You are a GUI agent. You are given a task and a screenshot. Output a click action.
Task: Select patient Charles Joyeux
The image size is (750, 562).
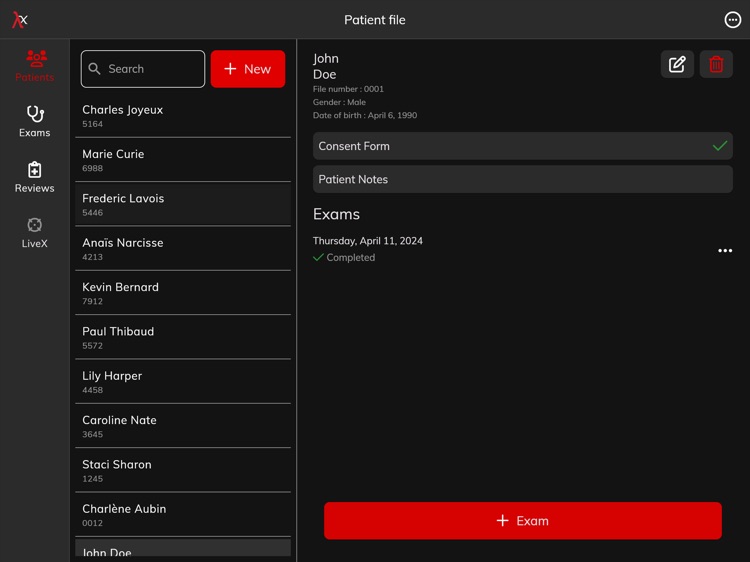[183, 116]
